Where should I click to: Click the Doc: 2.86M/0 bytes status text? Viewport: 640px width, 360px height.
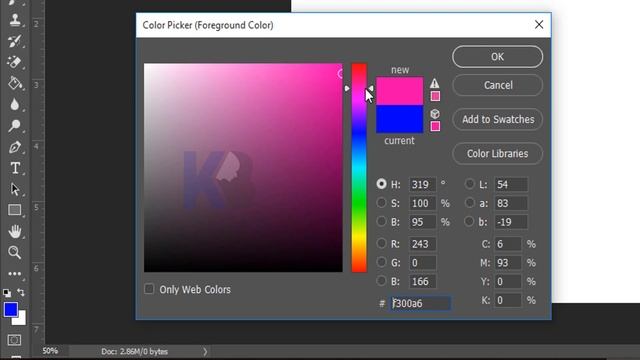click(134, 351)
